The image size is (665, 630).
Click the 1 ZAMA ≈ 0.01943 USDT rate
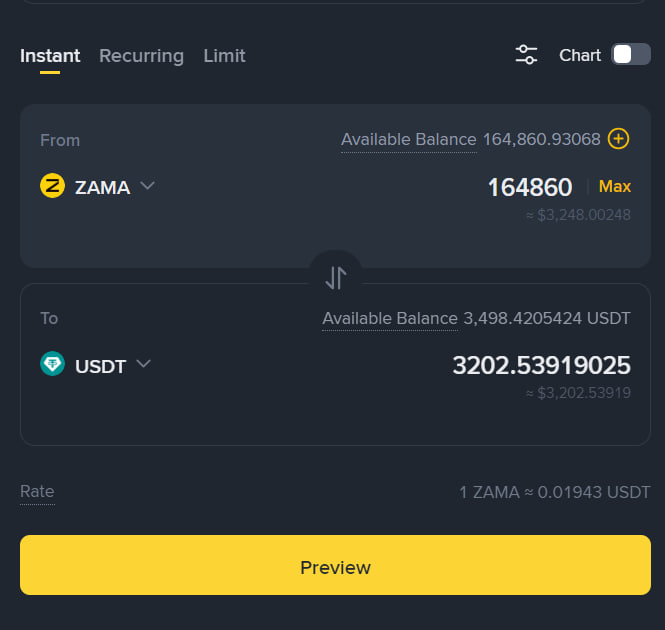pyautogui.click(x=555, y=492)
